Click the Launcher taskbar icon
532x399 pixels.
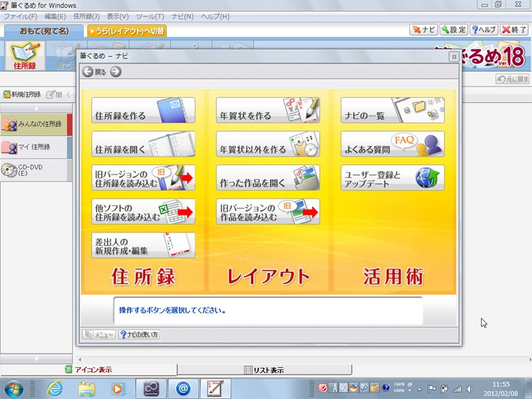click(151, 388)
